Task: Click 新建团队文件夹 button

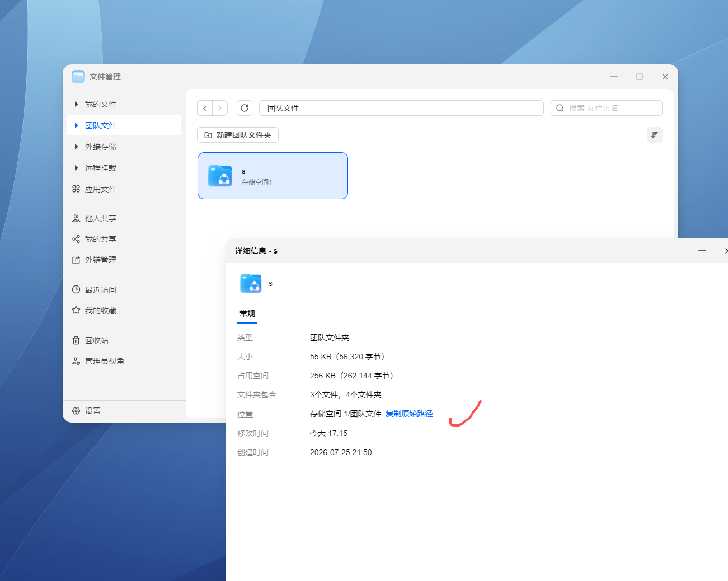Action: 238,135
